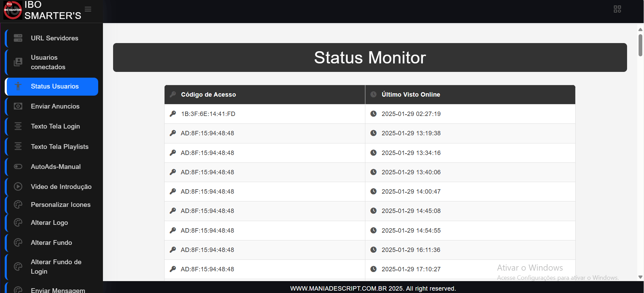Click Texto Tela Playlists align icon
The image size is (644, 293).
click(x=18, y=146)
